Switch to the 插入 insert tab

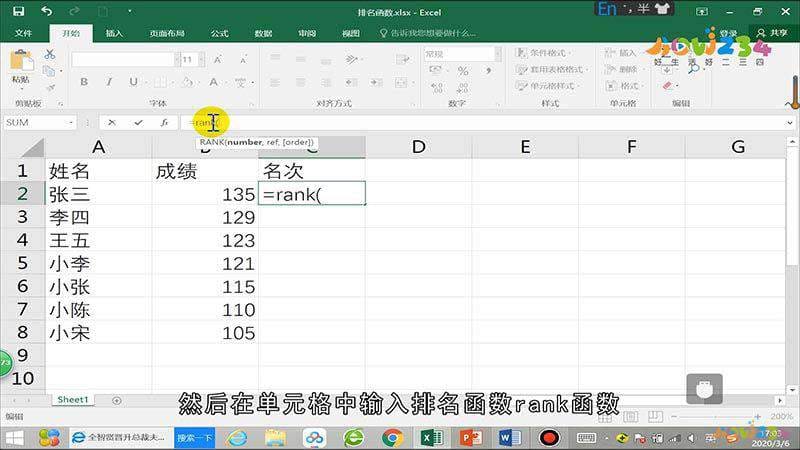pyautogui.click(x=114, y=33)
